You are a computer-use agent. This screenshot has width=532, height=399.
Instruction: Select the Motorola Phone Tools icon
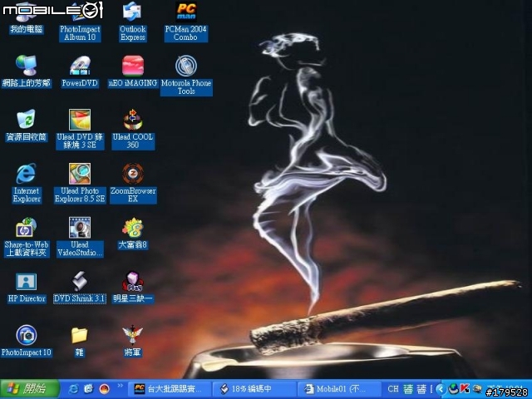click(x=186, y=76)
